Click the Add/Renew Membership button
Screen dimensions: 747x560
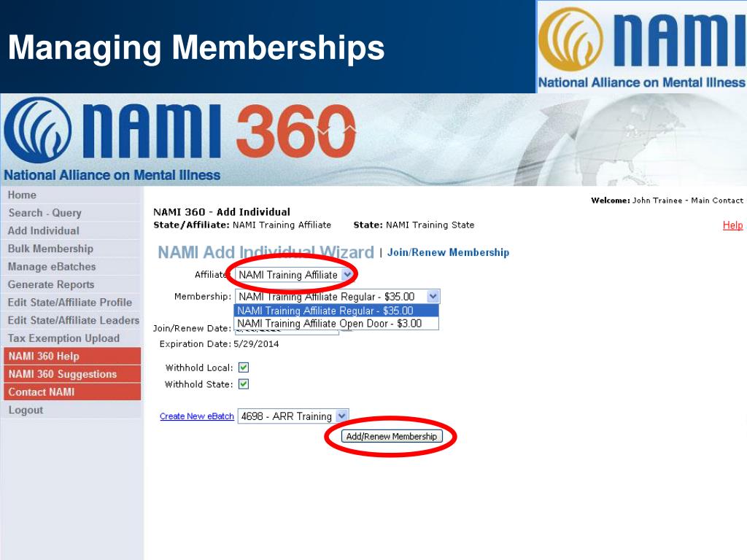coord(392,436)
